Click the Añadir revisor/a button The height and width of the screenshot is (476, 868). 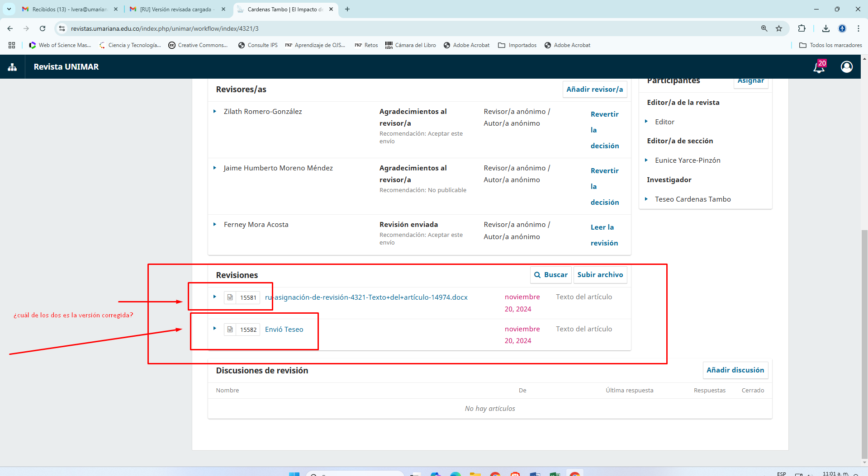(x=594, y=90)
